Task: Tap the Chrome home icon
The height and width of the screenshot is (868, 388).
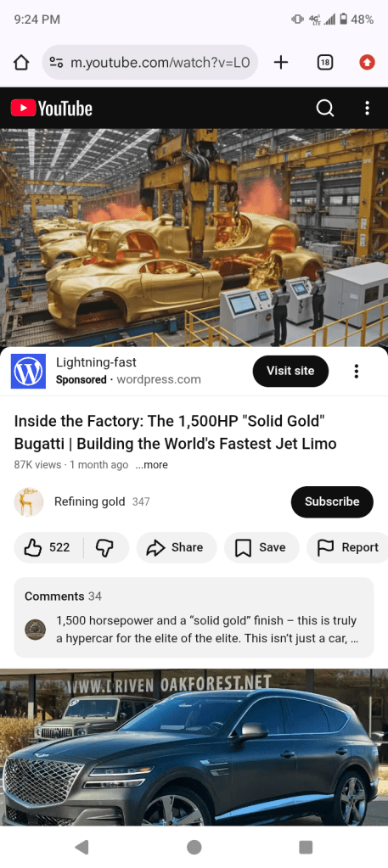Action: (21, 63)
